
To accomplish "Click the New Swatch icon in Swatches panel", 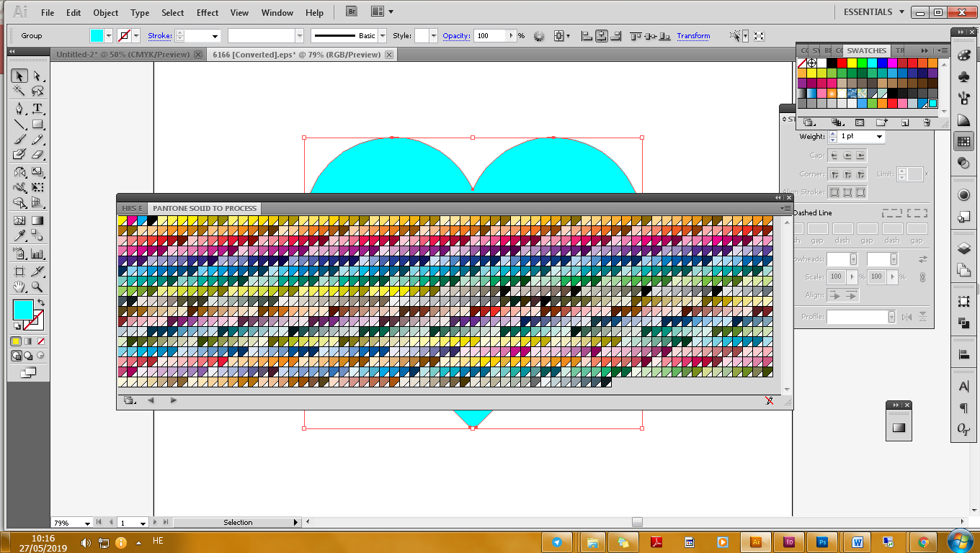I will 905,123.
